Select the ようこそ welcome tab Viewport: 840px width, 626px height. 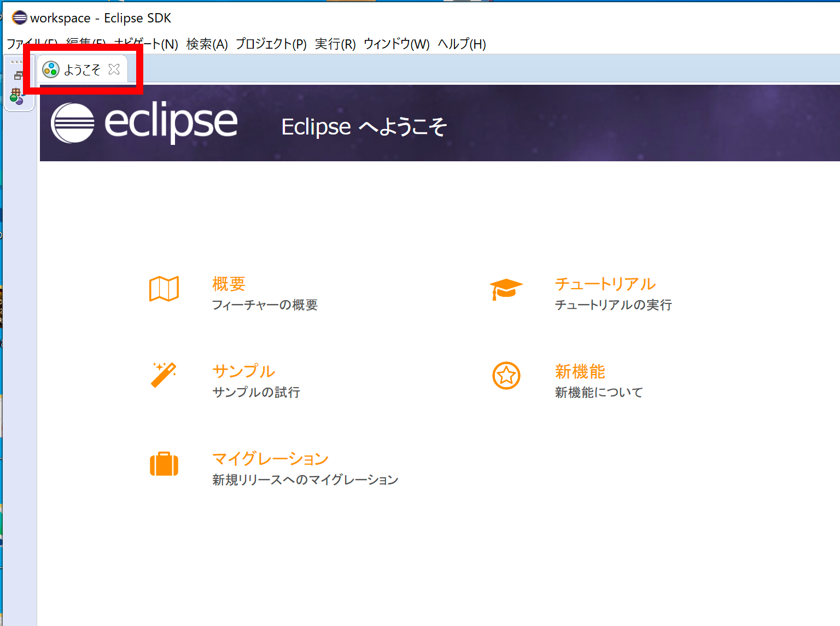82,69
